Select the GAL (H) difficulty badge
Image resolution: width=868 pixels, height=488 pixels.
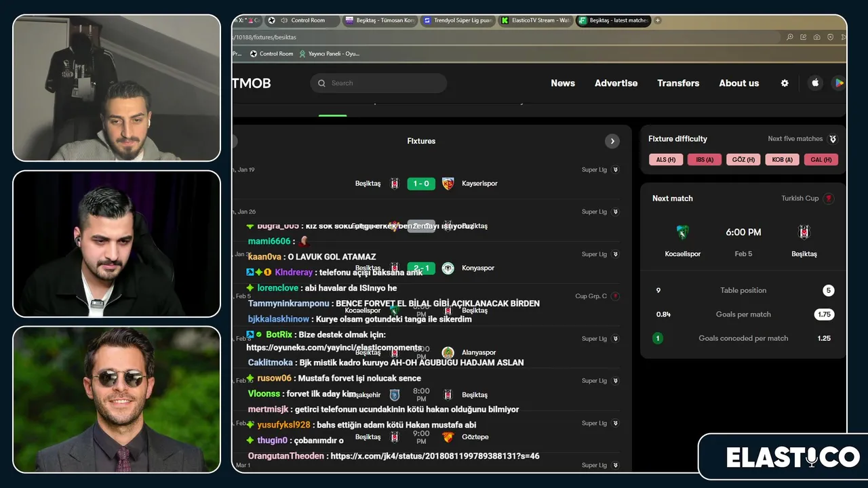coord(821,160)
